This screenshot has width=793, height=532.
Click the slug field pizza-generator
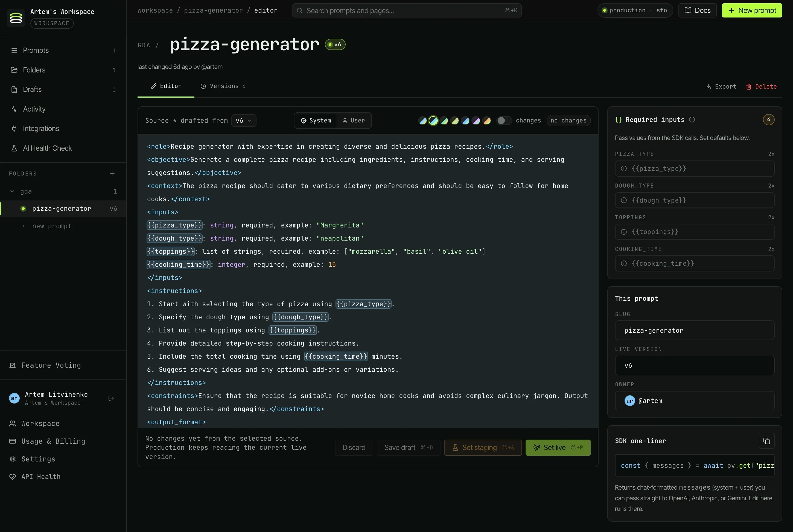(694, 331)
